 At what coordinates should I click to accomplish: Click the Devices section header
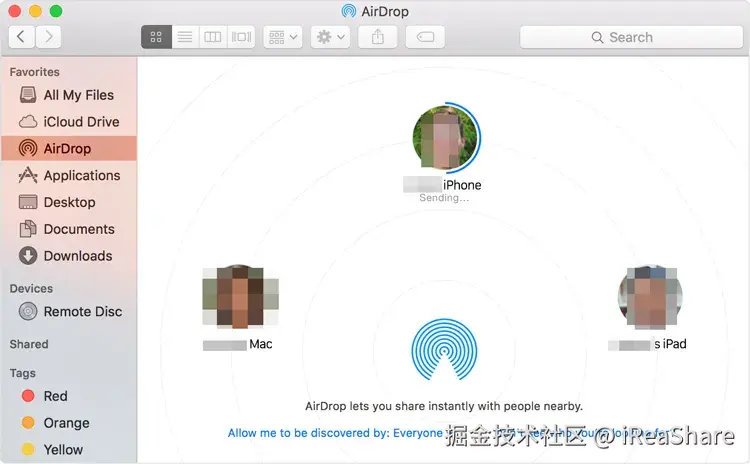pos(31,288)
